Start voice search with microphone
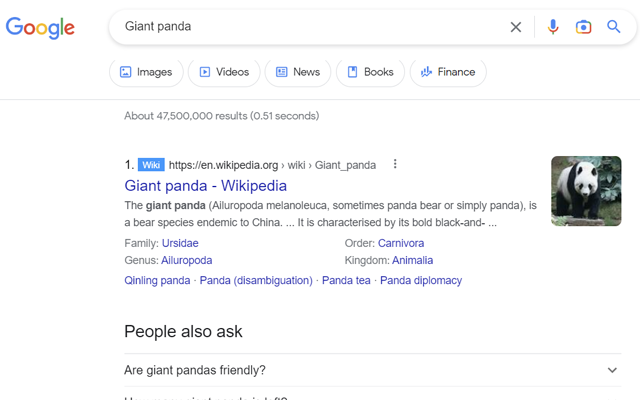This screenshot has height=400, width=640. coord(553,27)
